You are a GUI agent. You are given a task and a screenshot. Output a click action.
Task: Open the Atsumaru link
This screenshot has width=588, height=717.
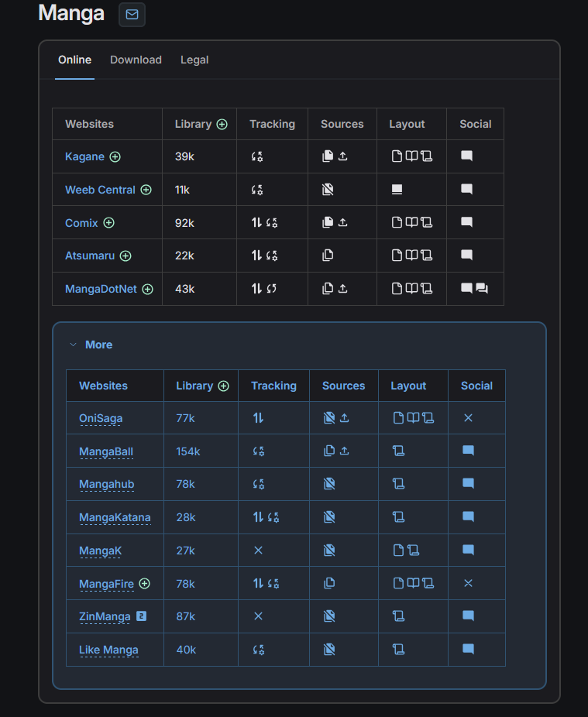90,256
